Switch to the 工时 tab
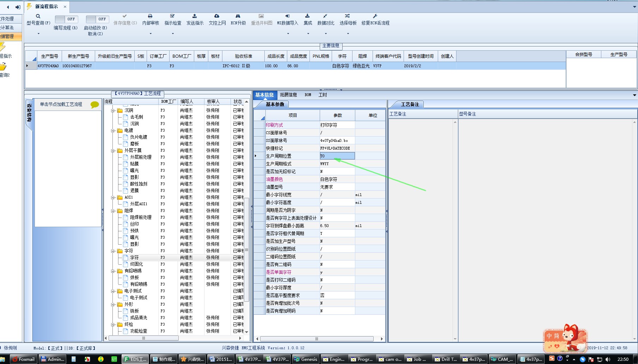Screen dimensions: 638x364 323,95
